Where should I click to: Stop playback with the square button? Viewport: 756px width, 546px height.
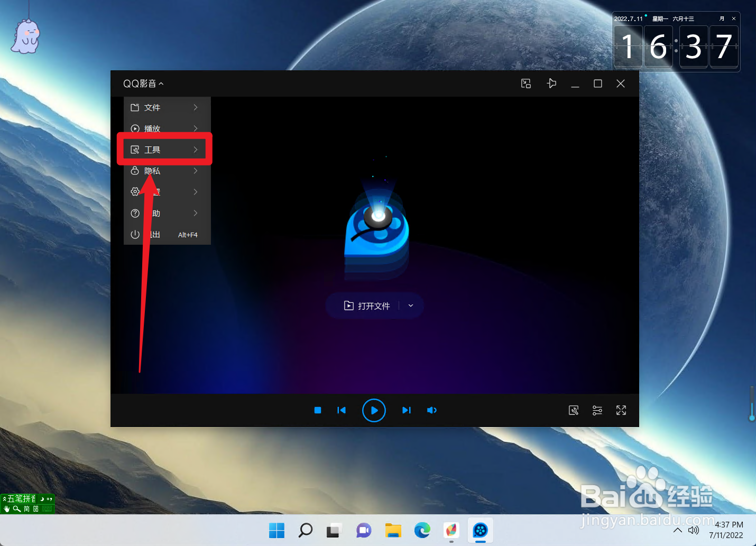point(318,410)
